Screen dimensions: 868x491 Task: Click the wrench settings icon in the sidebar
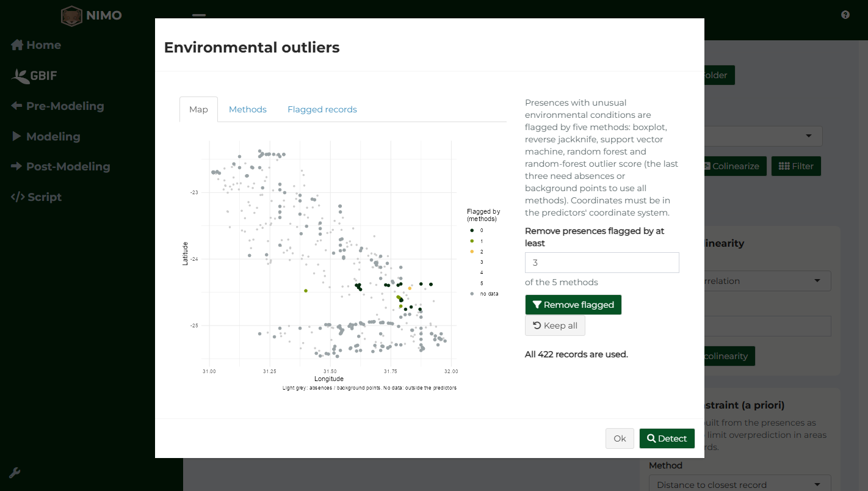pyautogui.click(x=15, y=473)
